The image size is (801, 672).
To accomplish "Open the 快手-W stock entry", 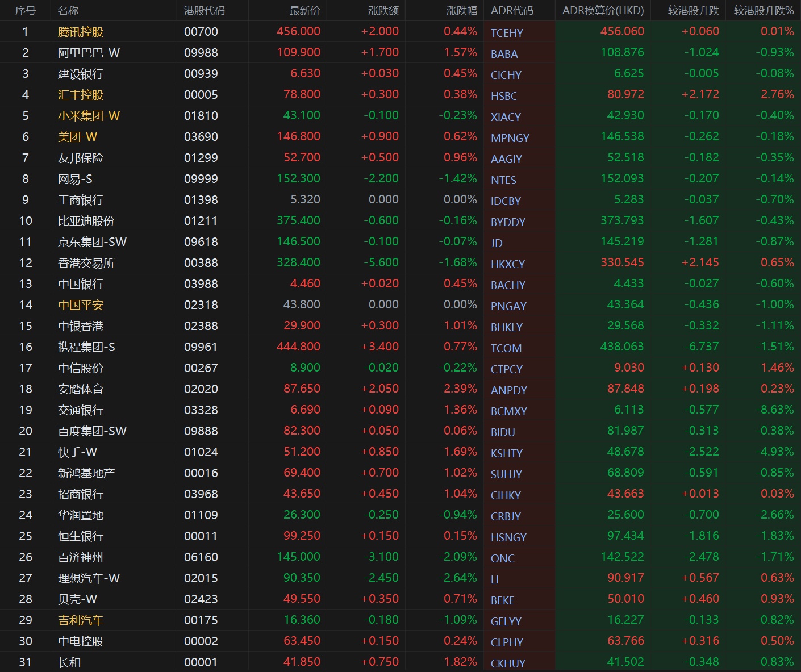I will [x=77, y=452].
